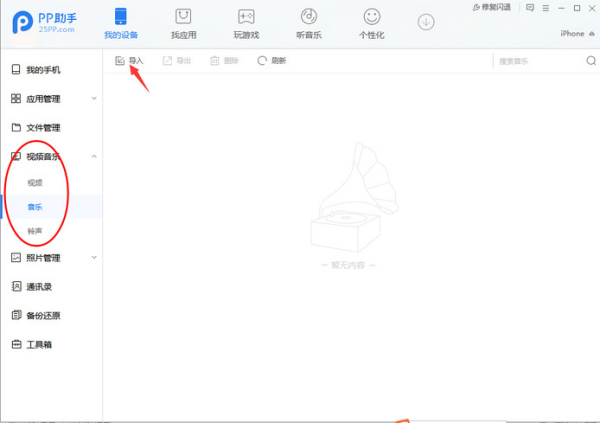Open the 个性化 tab
The width and height of the screenshot is (600, 423).
click(372, 24)
